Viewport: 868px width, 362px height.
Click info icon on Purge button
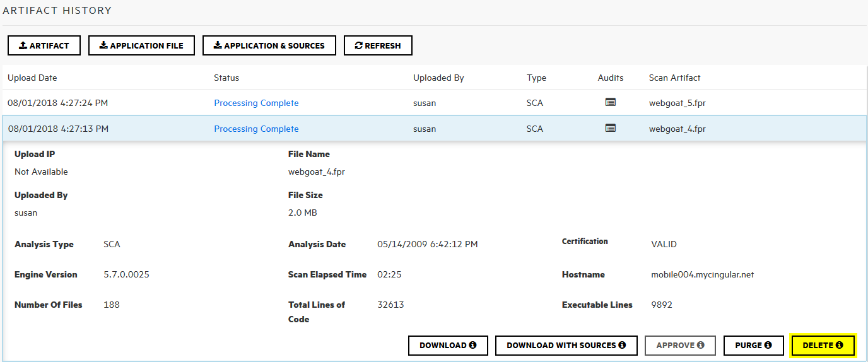pos(768,346)
